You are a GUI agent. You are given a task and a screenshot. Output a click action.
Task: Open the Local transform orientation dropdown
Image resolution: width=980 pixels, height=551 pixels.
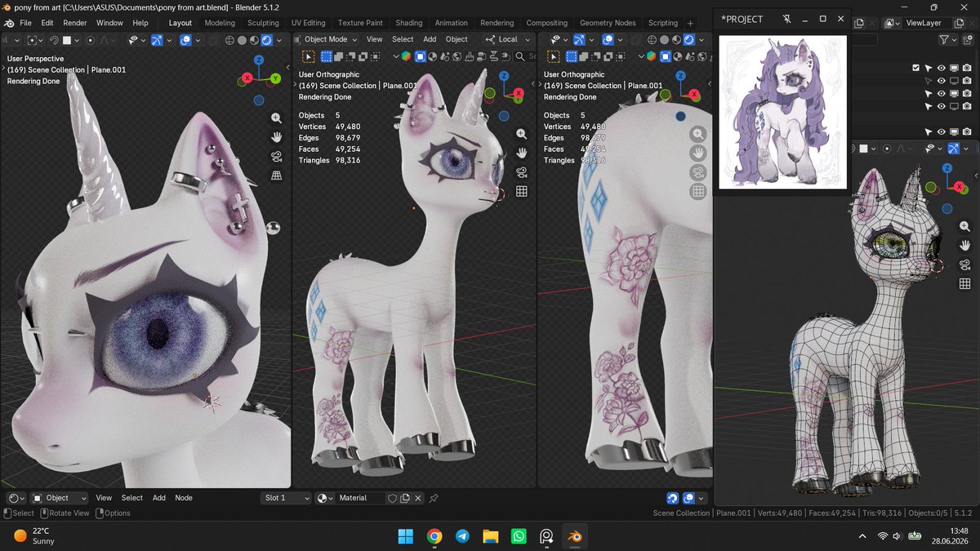508,39
